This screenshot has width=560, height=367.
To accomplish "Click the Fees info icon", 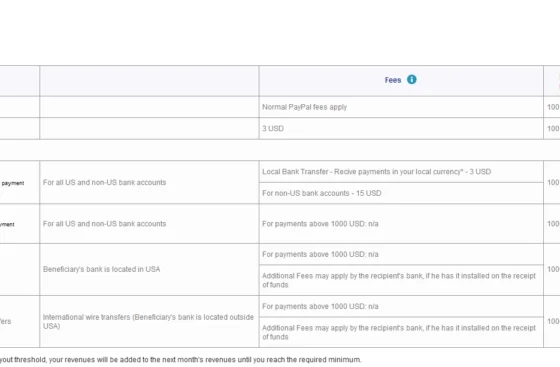I will click(411, 80).
